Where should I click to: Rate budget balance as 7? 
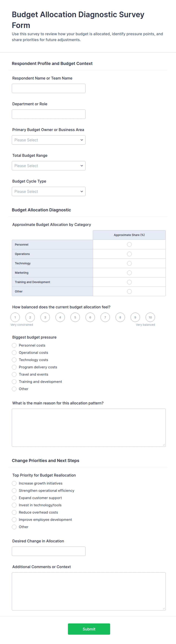[x=105, y=318]
